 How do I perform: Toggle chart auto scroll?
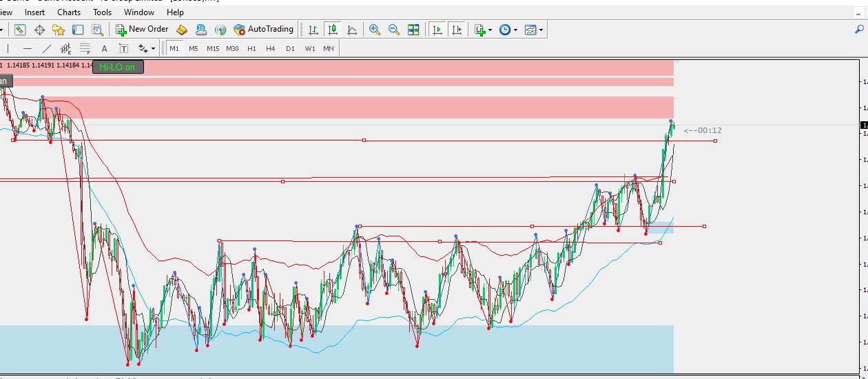click(x=437, y=30)
